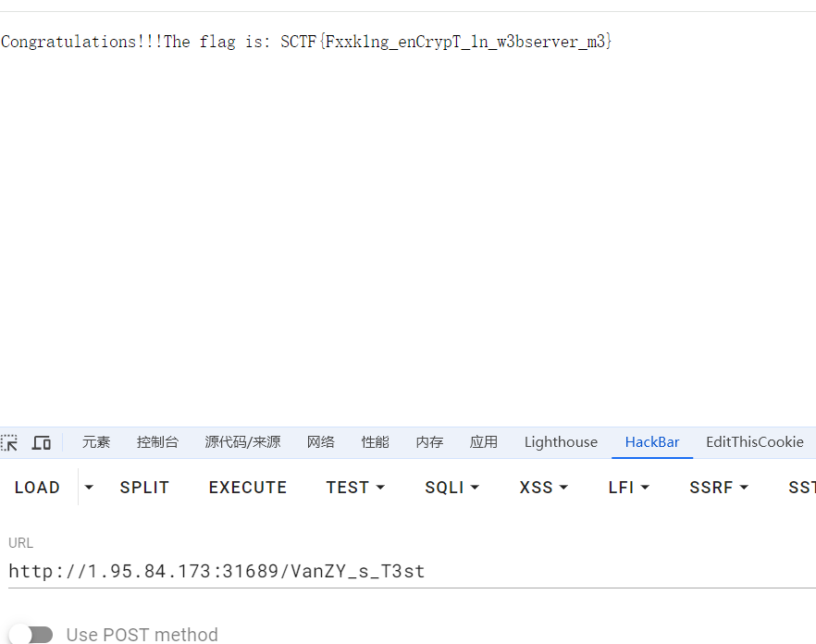
Task: Switch to the 元素 (Elements) tab
Action: tap(96, 442)
